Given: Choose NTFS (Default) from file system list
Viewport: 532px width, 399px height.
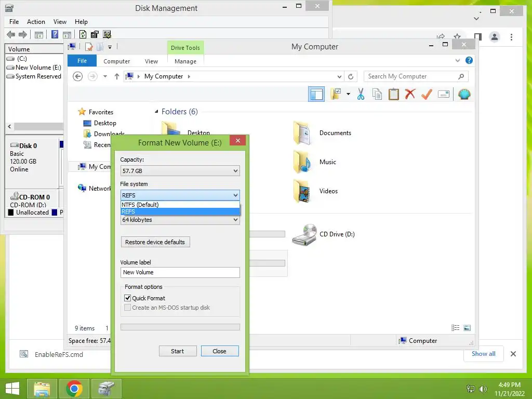Looking at the screenshot, I should [180, 205].
